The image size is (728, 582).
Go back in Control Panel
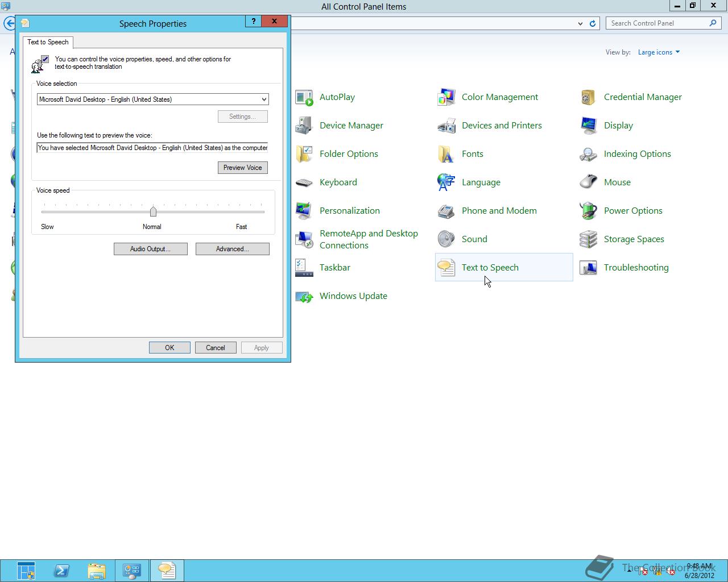coord(10,23)
